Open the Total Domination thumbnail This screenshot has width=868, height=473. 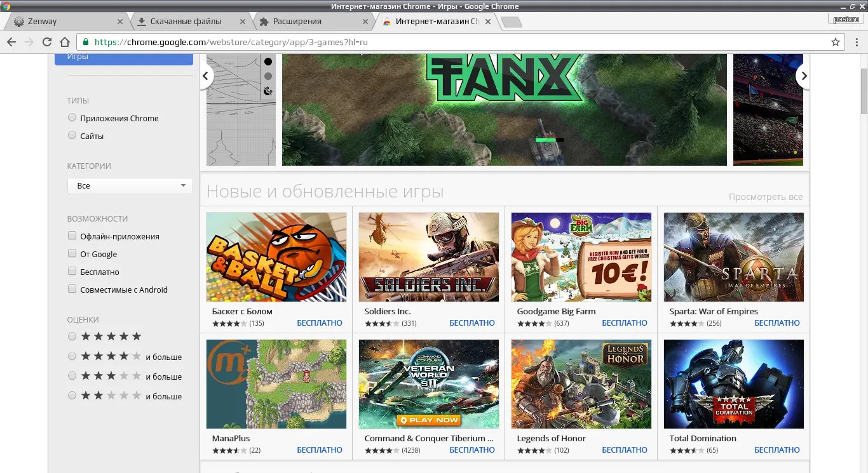point(734,384)
